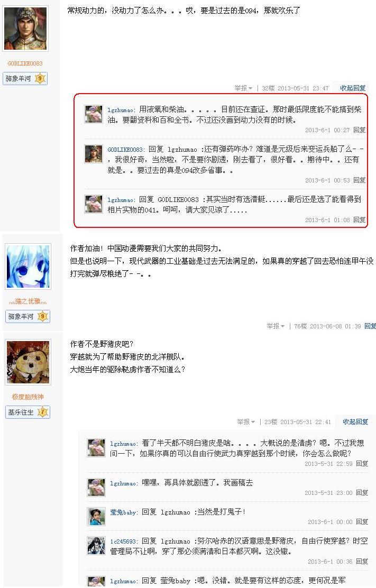Open the 极度脑残神 username profile link
376x588 pixels.
click(x=27, y=397)
